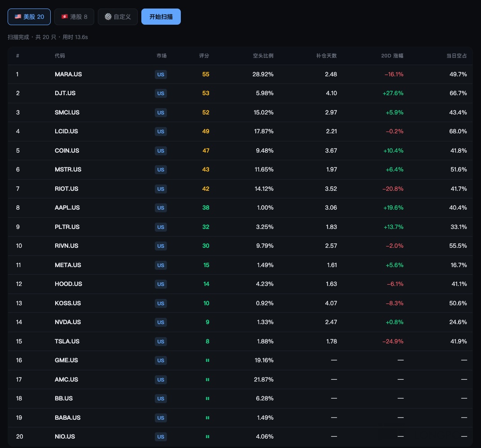The width and height of the screenshot is (481, 448).
Task: Switch to the 港股 8 tab
Action: click(74, 17)
